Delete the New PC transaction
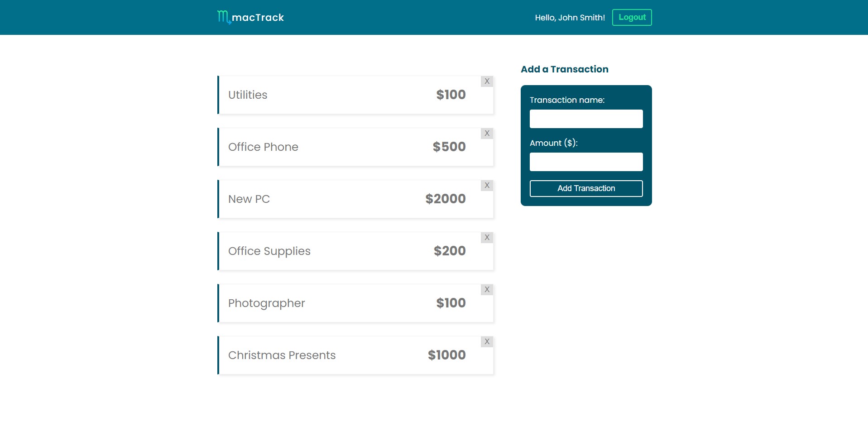868x441 pixels. (x=487, y=186)
